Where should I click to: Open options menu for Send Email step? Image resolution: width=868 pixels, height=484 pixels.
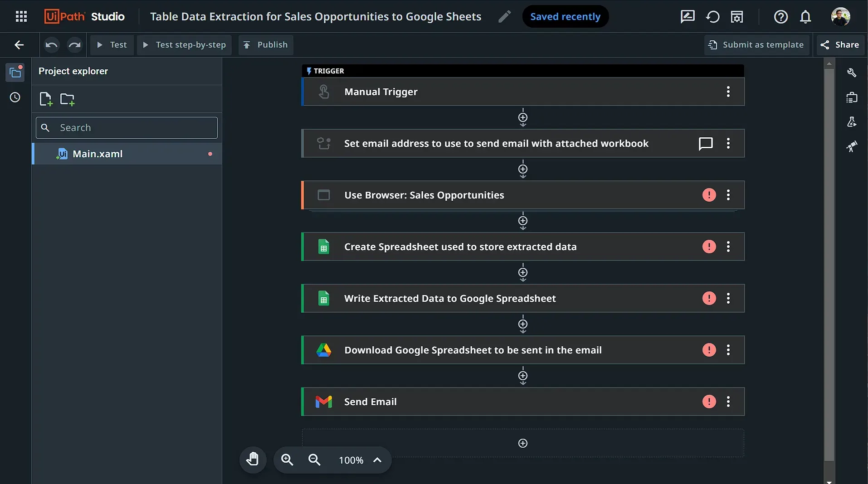pos(728,402)
